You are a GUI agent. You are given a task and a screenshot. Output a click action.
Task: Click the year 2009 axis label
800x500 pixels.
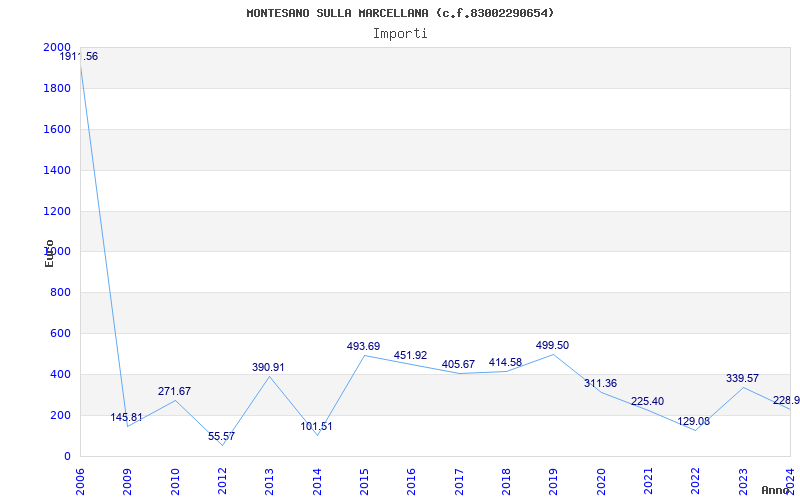[128, 482]
